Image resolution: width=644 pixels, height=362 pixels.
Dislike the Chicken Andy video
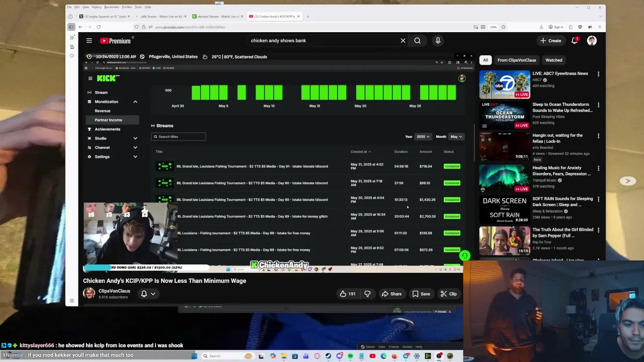tap(367, 294)
